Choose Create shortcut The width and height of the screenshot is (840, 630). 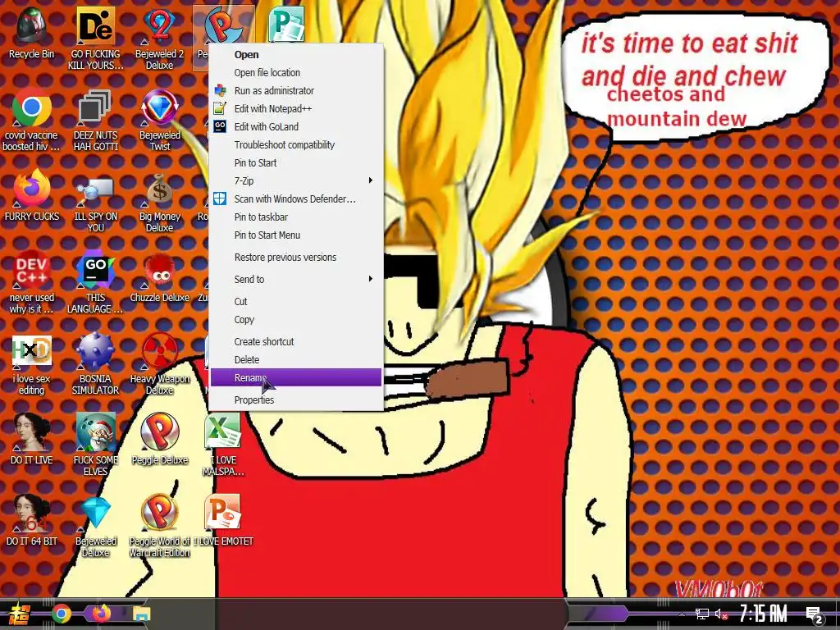(295, 342)
